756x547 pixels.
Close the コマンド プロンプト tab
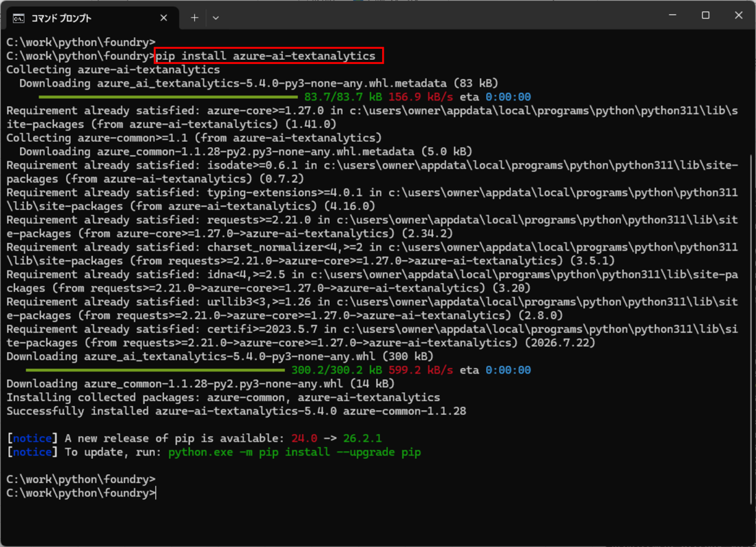[163, 18]
